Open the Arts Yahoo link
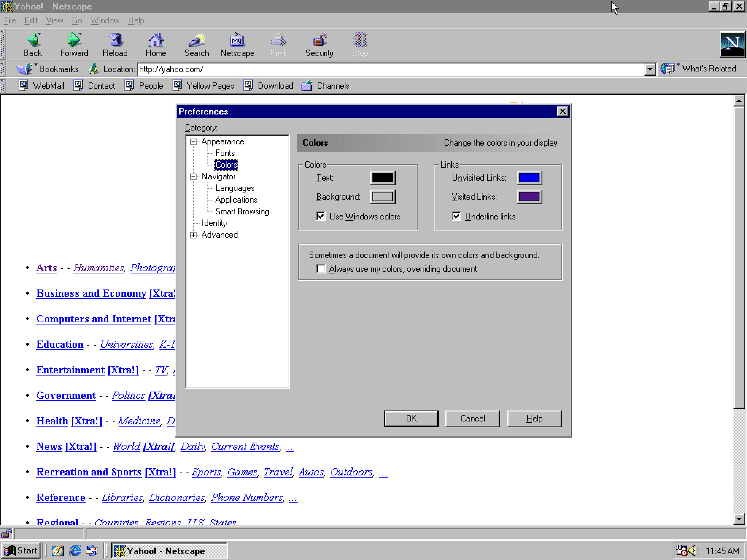The image size is (747, 560). click(47, 268)
